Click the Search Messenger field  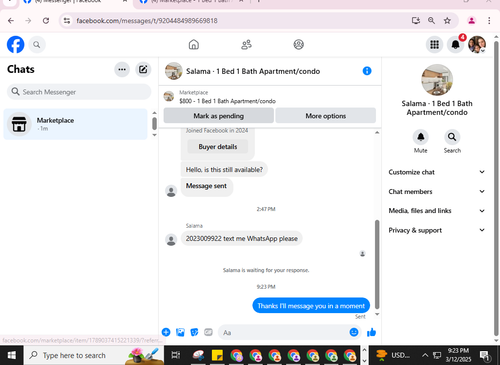[x=79, y=92]
